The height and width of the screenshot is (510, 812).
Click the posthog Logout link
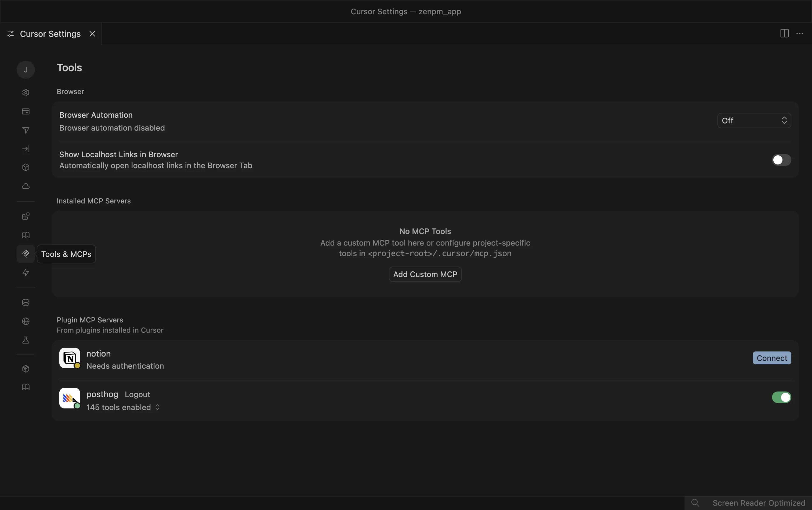point(137,394)
